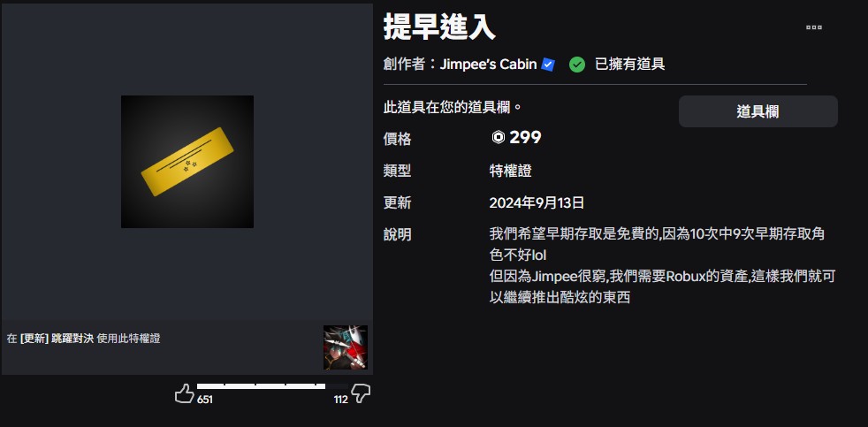Click the 已擁有道具 owned label

[630, 65]
